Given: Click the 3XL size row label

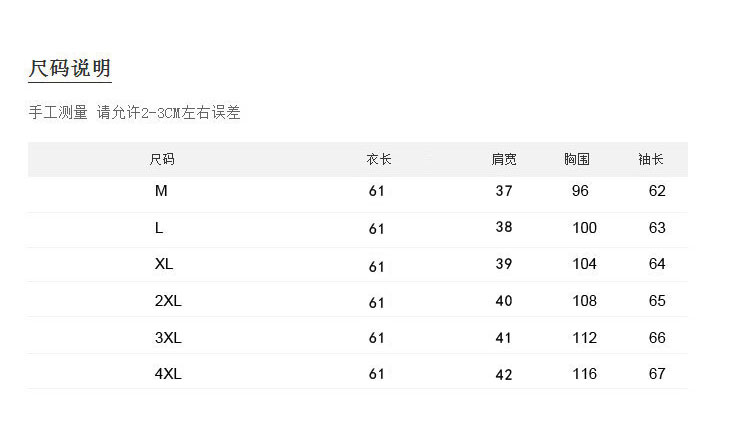Looking at the screenshot, I should click(167, 338).
